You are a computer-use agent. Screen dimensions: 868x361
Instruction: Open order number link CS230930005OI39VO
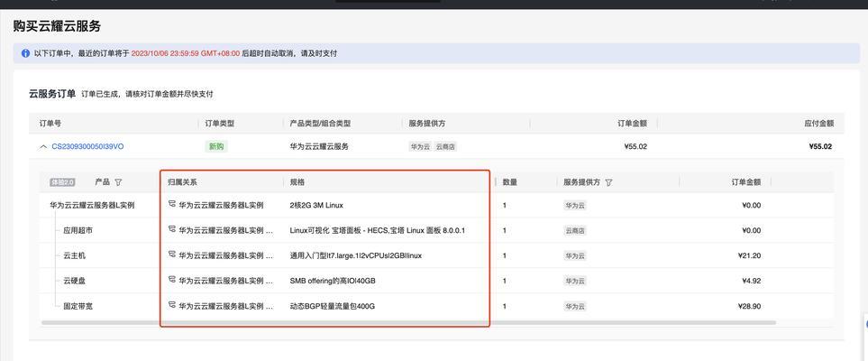coord(87,147)
